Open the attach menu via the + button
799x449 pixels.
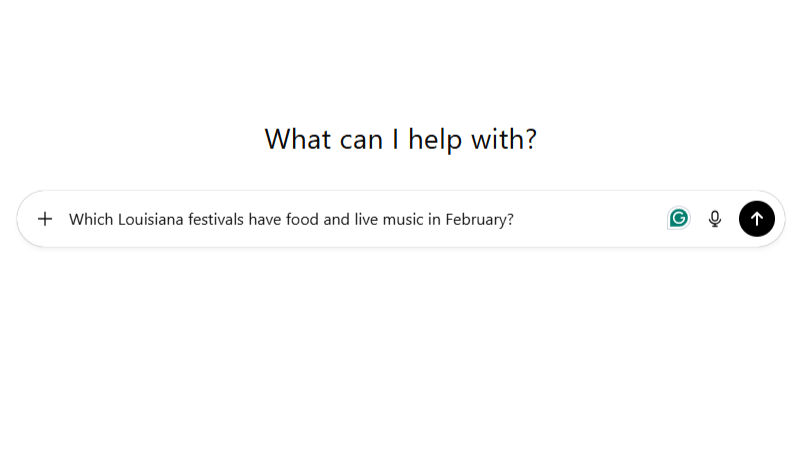(x=45, y=219)
